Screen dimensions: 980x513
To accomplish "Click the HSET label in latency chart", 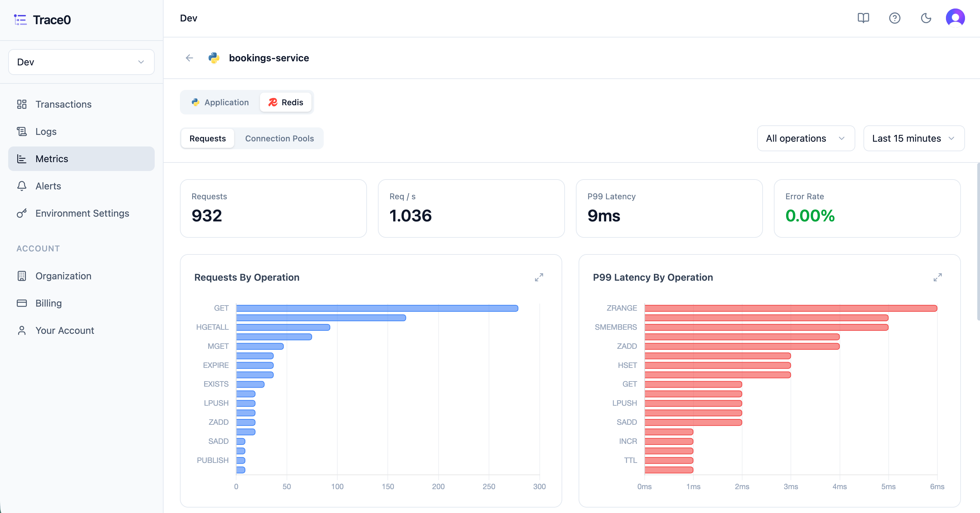I will 627,365.
